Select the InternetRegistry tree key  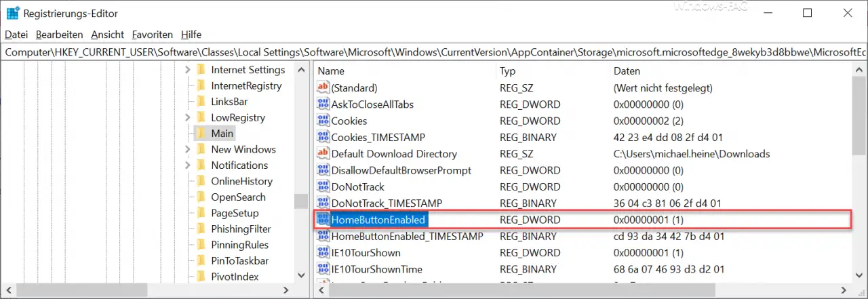246,85
